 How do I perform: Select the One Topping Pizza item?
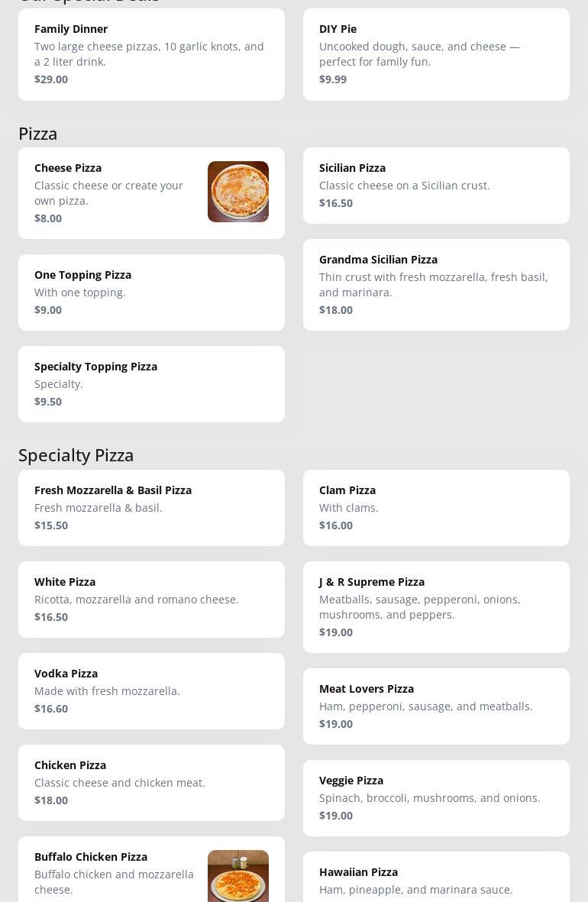coord(151,292)
